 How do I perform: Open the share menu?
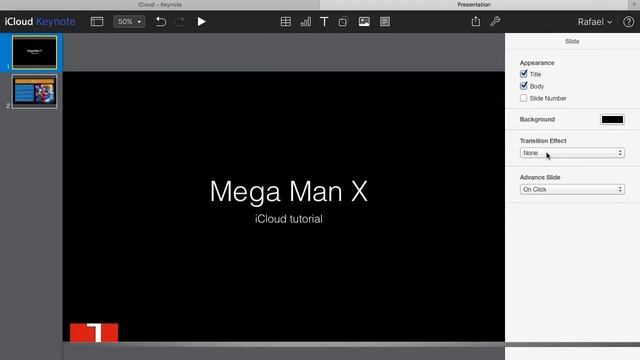click(476, 21)
